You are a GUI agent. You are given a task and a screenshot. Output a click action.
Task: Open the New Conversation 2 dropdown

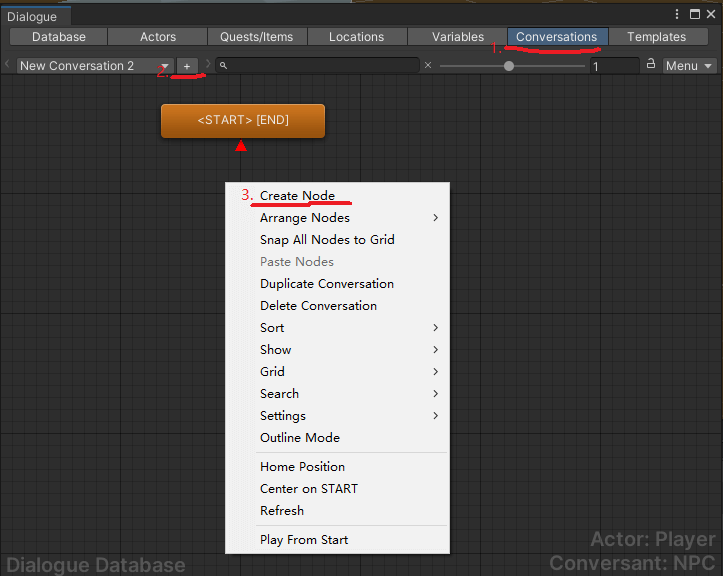pyautogui.click(x=95, y=66)
